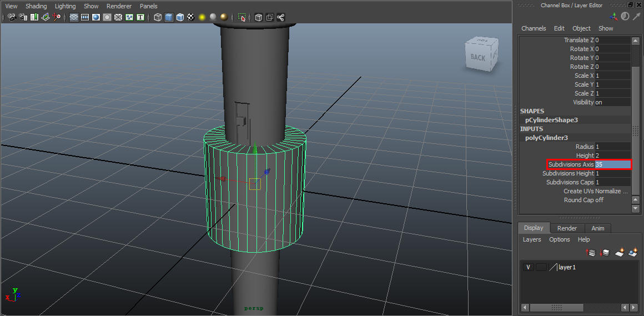Toggle the Resolution Gate sphere icon
Image resolution: width=644 pixels, height=316 pixels.
pyautogui.click(x=96, y=17)
